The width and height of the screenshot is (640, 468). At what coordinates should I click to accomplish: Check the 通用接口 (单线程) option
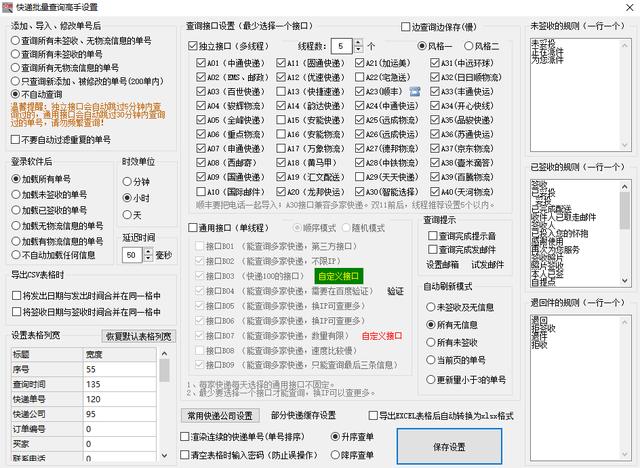click(193, 227)
